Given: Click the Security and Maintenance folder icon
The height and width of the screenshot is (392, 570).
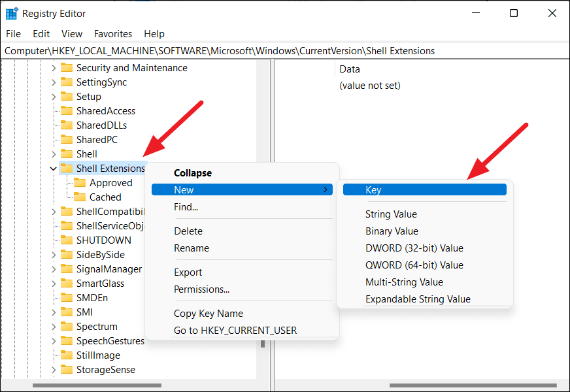Looking at the screenshot, I should [x=67, y=68].
